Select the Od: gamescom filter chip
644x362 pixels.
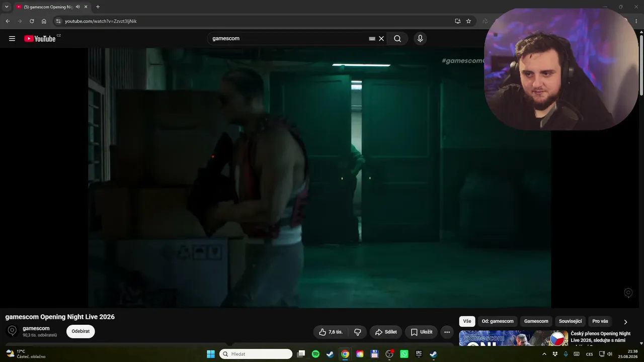[498, 321]
